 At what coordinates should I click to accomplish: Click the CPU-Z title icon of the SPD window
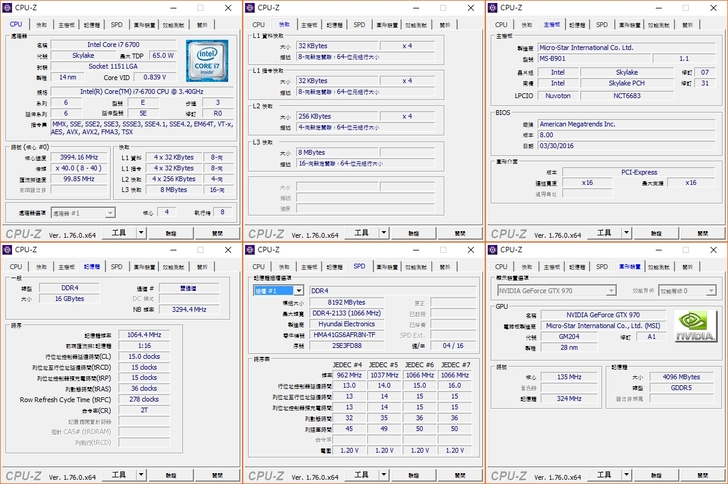[x=252, y=250]
